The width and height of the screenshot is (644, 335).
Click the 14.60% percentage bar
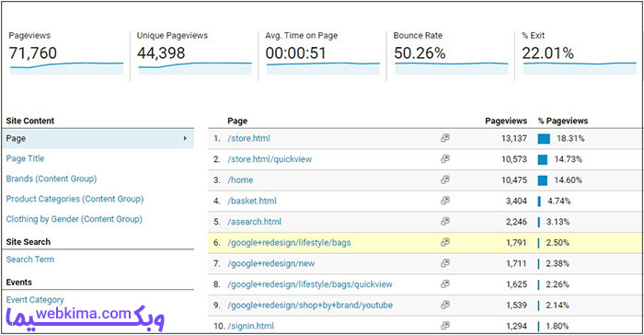pos(543,180)
